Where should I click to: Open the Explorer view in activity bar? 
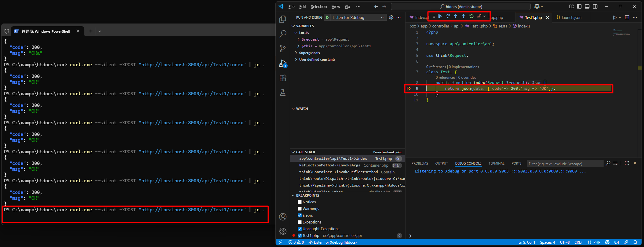[x=283, y=19]
